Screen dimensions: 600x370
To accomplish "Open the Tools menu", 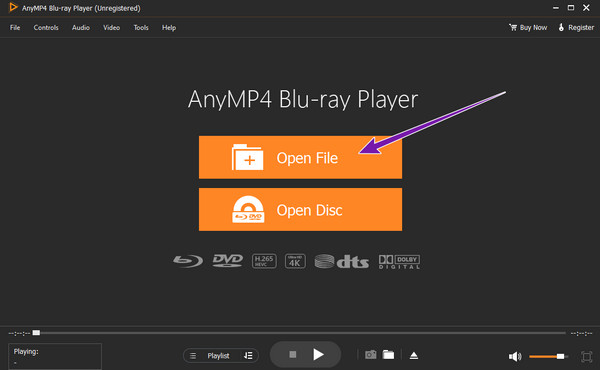I will [x=141, y=28].
